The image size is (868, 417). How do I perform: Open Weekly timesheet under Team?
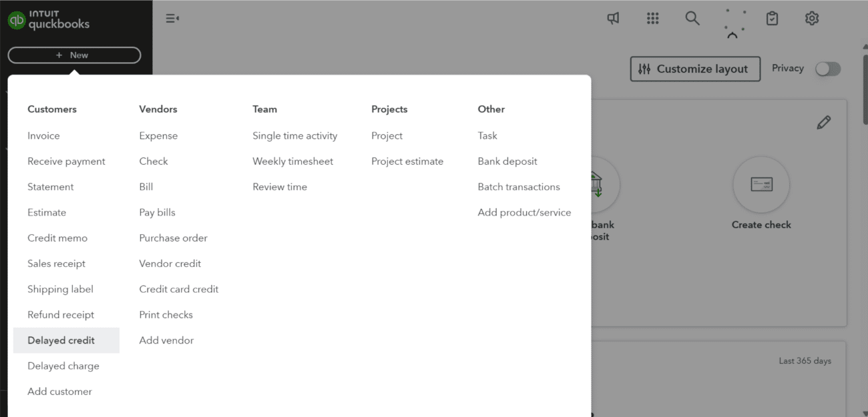point(292,161)
